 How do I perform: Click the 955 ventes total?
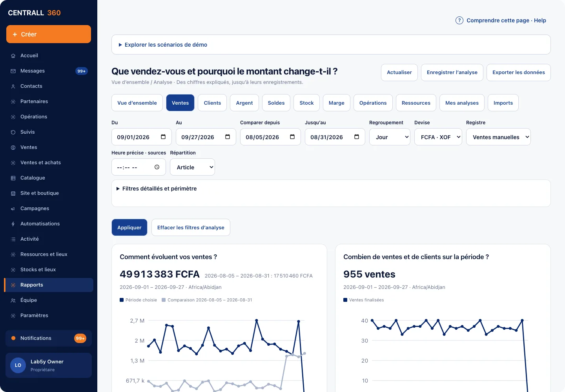[369, 274]
